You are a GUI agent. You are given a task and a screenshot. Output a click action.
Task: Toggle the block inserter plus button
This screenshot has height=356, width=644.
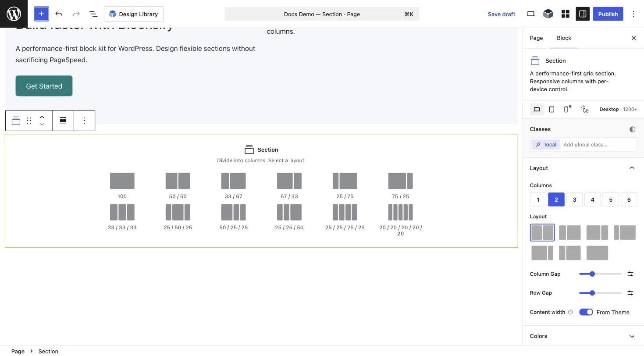(x=41, y=14)
